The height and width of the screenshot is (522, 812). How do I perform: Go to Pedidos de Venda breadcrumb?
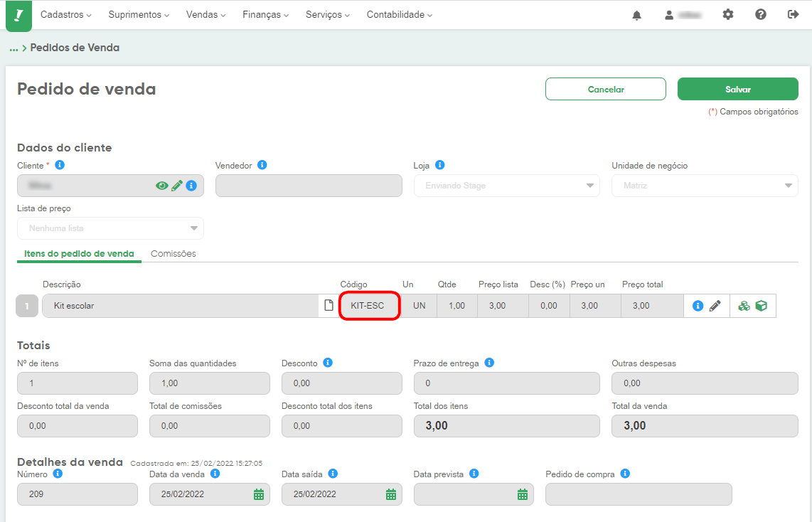pos(75,48)
